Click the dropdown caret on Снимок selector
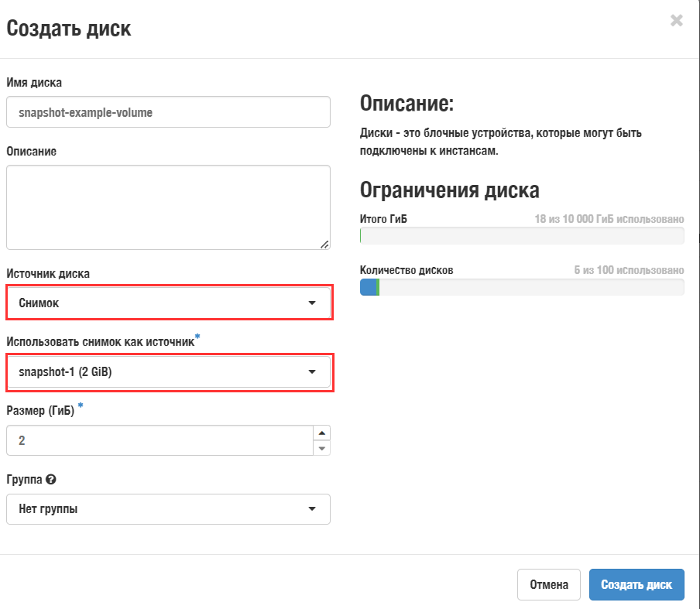Image resolution: width=700 pixels, height=609 pixels. (x=314, y=303)
